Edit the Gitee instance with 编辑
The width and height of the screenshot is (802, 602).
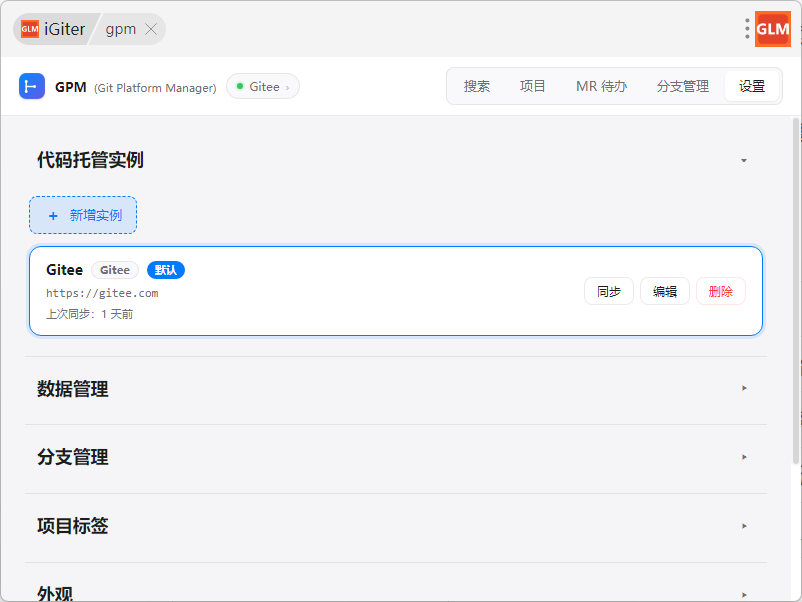(665, 292)
